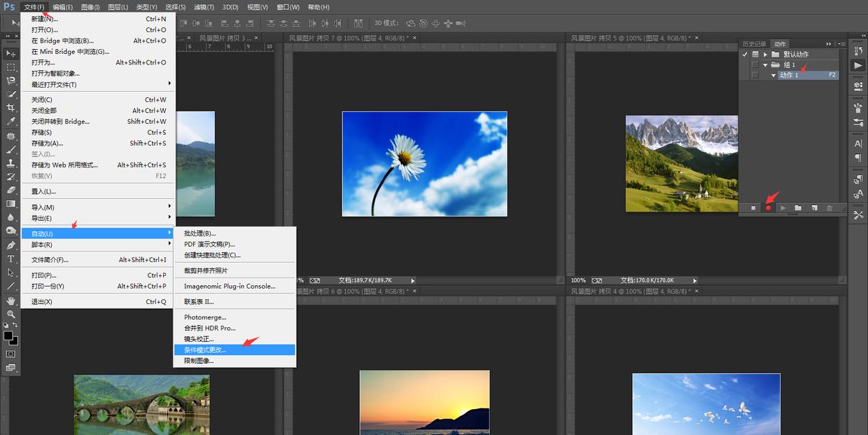Stop recording in the Actions panel

[x=753, y=208]
